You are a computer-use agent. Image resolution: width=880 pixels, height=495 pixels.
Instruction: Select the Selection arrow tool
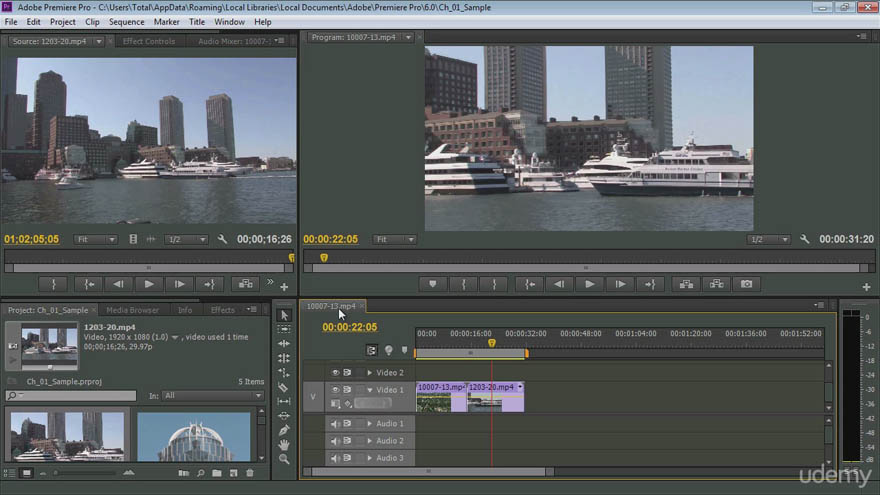pos(284,315)
